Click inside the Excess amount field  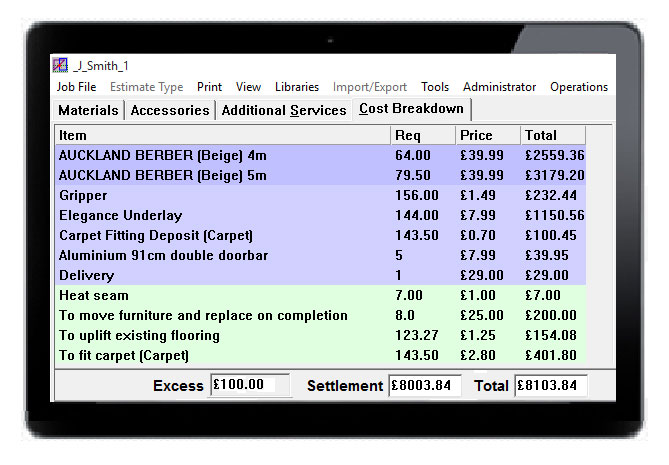[x=243, y=386]
